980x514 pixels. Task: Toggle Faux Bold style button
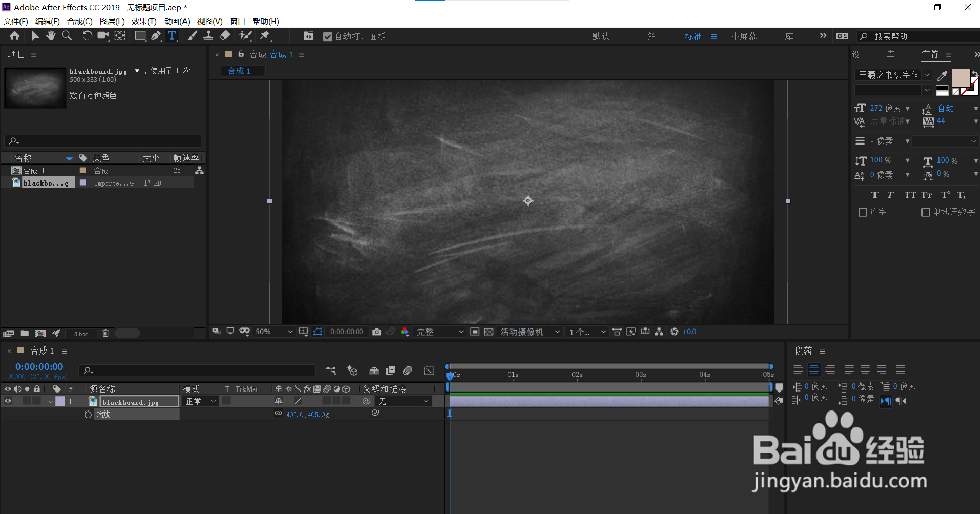click(x=875, y=195)
